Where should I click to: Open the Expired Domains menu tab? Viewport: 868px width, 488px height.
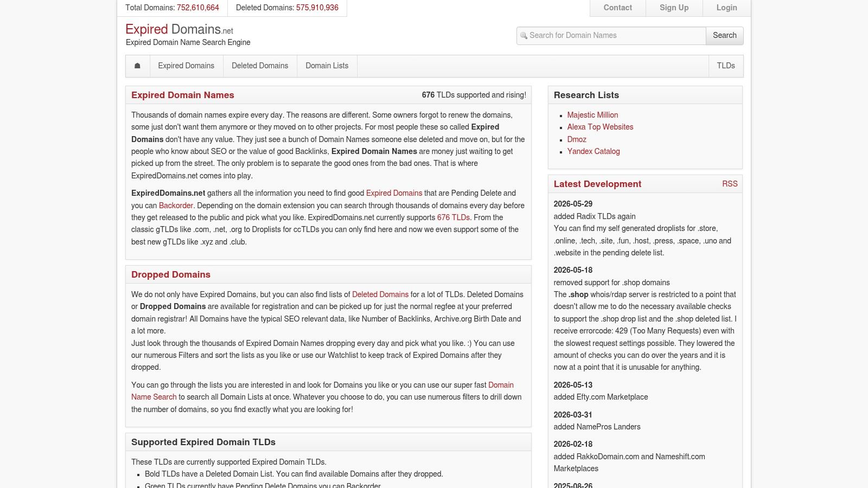pyautogui.click(x=186, y=66)
